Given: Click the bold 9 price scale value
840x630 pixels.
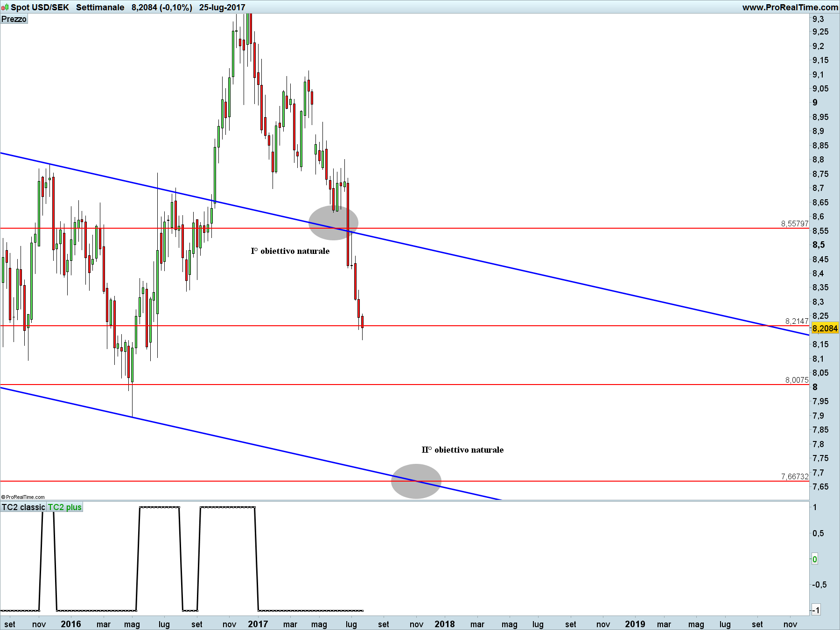Looking at the screenshot, I should tap(815, 103).
